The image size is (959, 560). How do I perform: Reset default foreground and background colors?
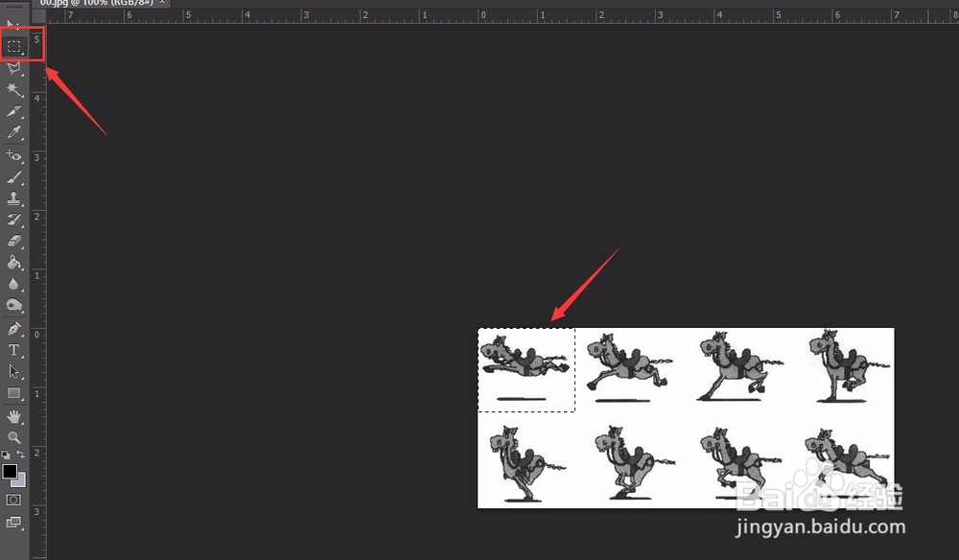6,455
